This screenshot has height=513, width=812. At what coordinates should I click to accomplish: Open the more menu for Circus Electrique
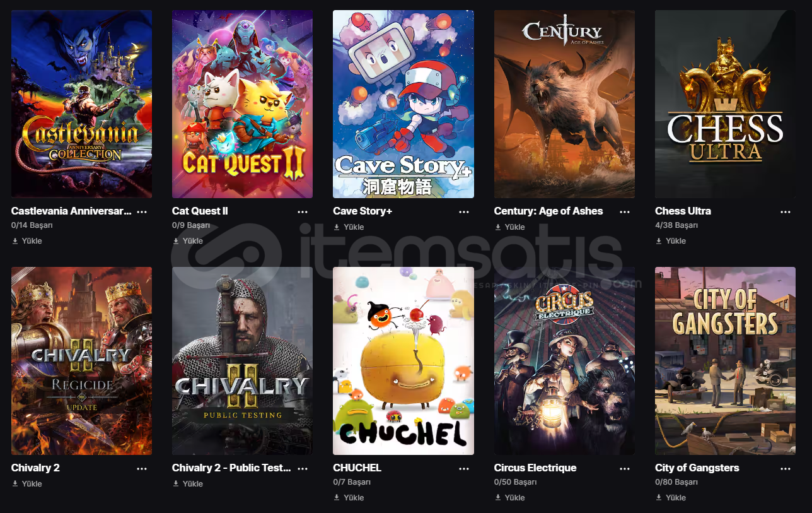click(625, 468)
